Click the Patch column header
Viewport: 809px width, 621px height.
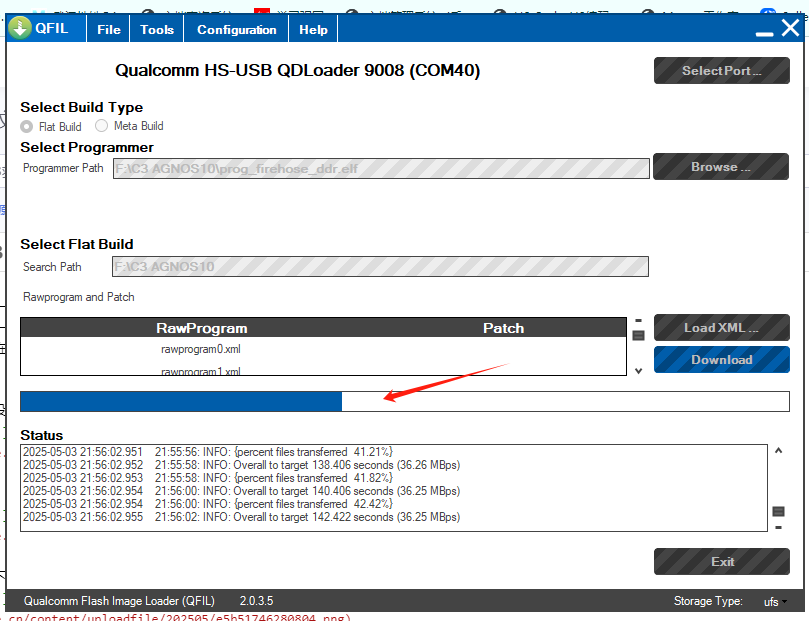point(504,328)
